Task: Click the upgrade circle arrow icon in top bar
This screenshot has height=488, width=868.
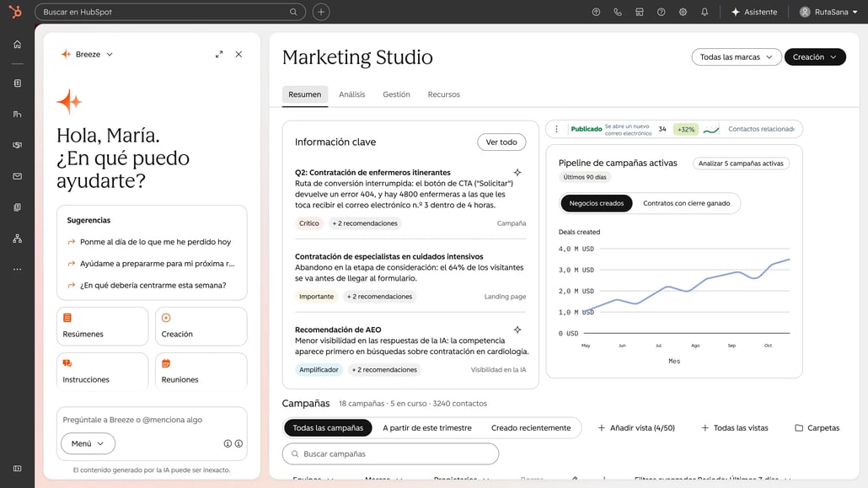Action: pos(596,12)
